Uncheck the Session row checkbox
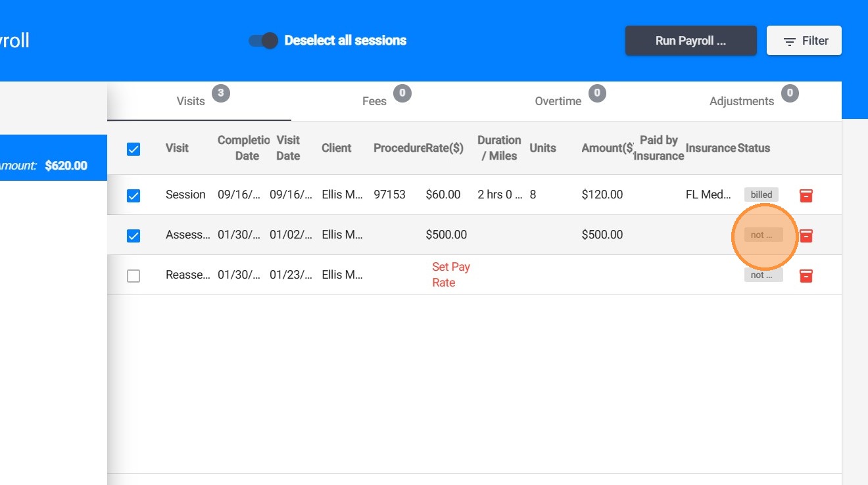Viewport: 868px width, 485px height. (133, 195)
